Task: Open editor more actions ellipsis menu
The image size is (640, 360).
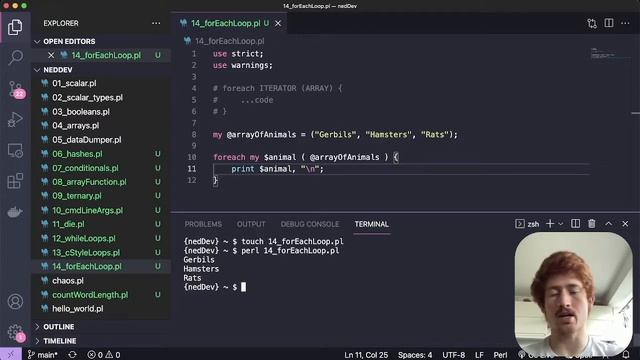Action: pyautogui.click(x=625, y=23)
